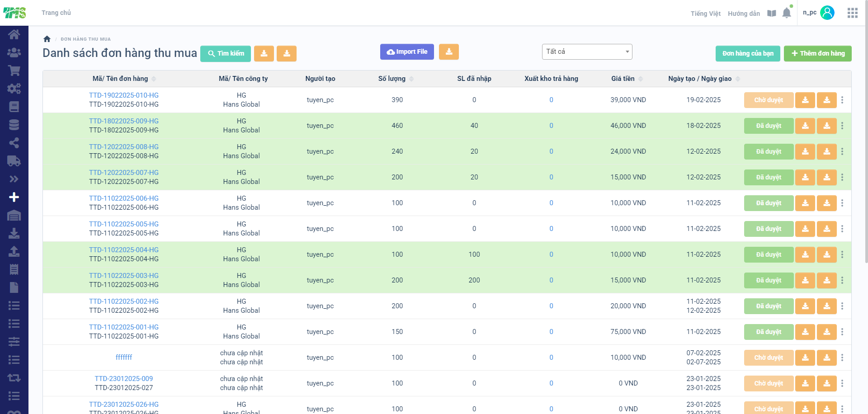Open the gears settings sidebar icon

tap(14, 89)
